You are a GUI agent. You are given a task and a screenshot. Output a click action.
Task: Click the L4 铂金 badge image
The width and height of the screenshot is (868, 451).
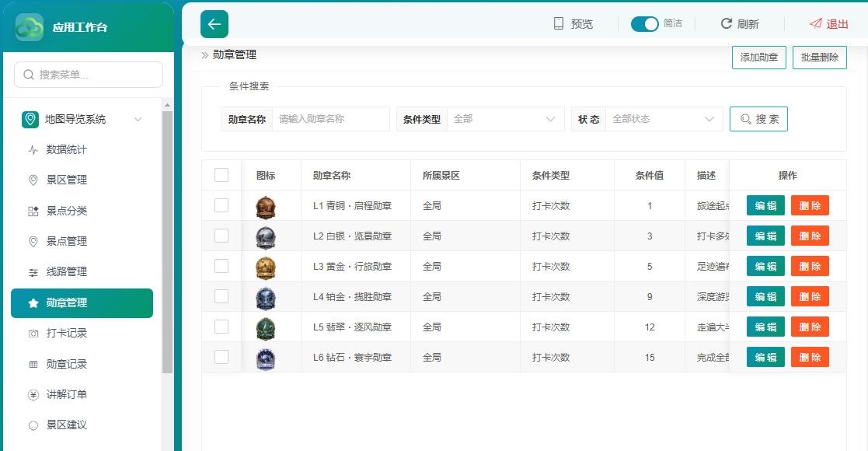[266, 299]
